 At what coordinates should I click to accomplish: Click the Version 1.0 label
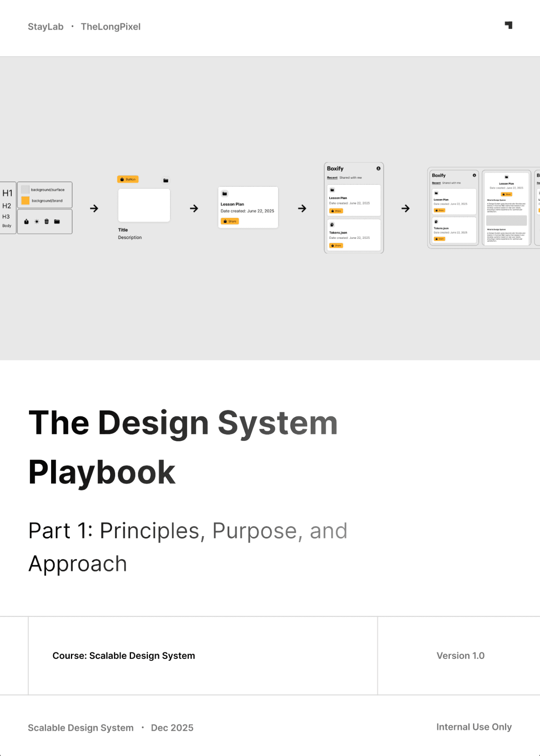[460, 656]
